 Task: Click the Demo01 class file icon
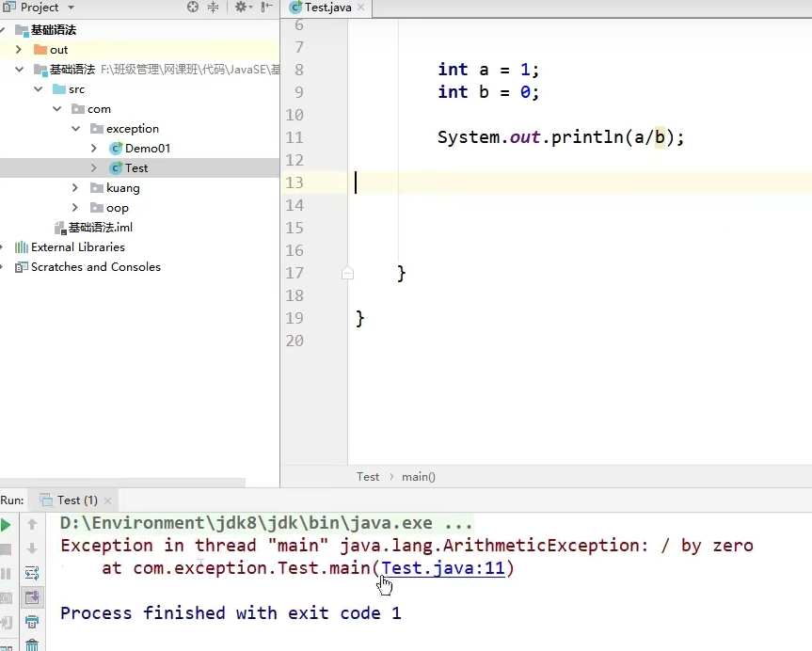pyautogui.click(x=116, y=149)
